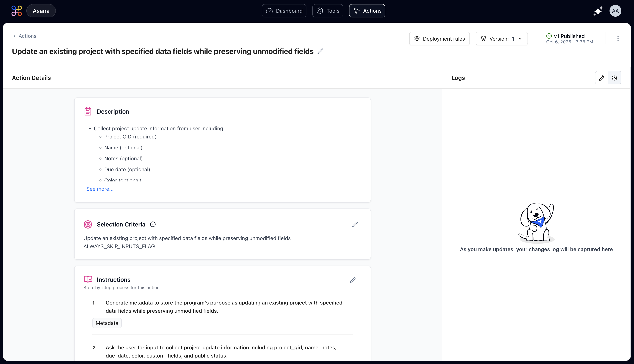The width and height of the screenshot is (634, 364).
Task: Open the three-dot more options menu
Action: 618,39
